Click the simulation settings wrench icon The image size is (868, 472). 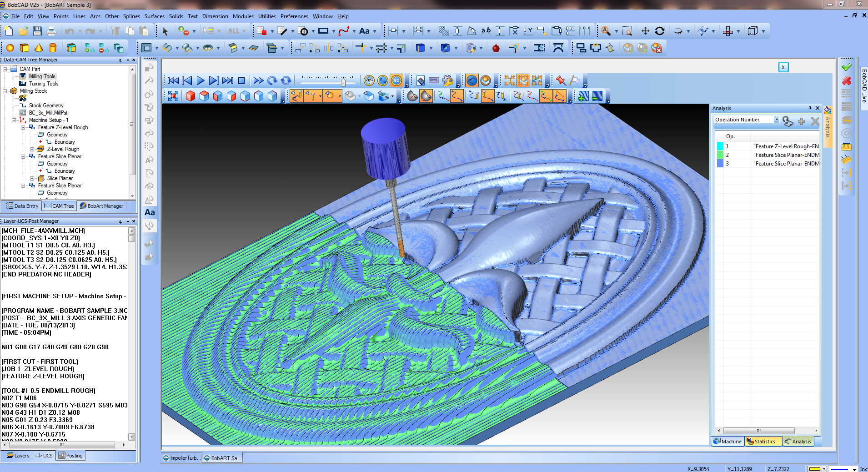447,80
